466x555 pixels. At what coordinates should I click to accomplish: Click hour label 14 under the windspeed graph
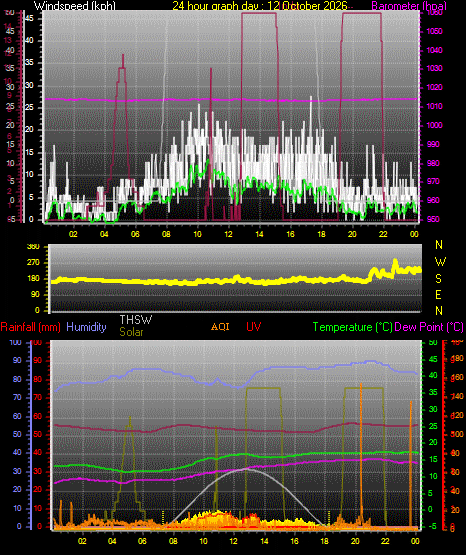(x=259, y=234)
